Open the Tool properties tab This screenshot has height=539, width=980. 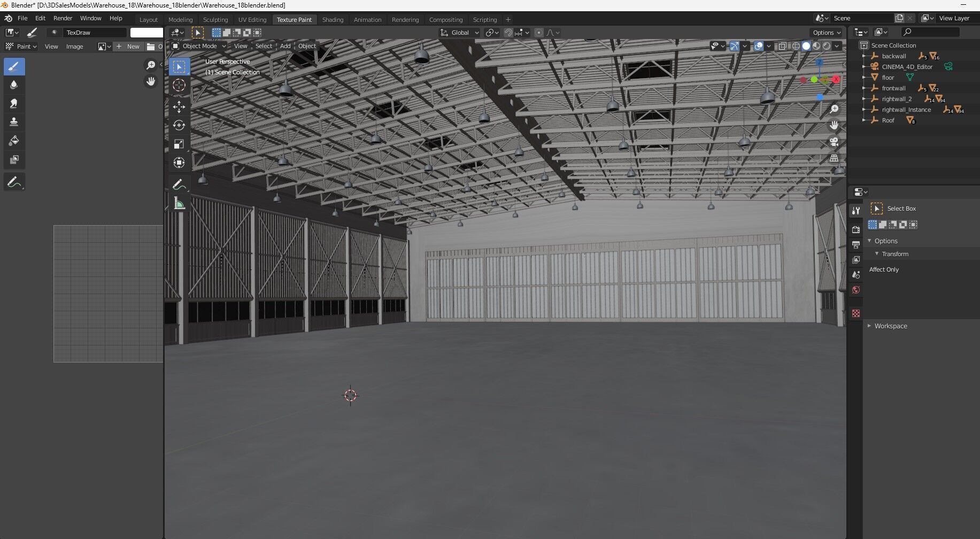coord(856,211)
